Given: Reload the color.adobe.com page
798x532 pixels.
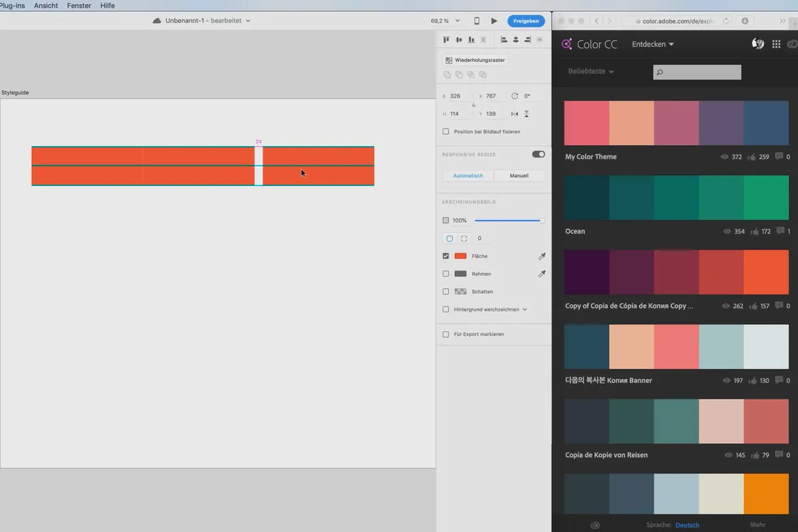Looking at the screenshot, I should pyautogui.click(x=725, y=21).
